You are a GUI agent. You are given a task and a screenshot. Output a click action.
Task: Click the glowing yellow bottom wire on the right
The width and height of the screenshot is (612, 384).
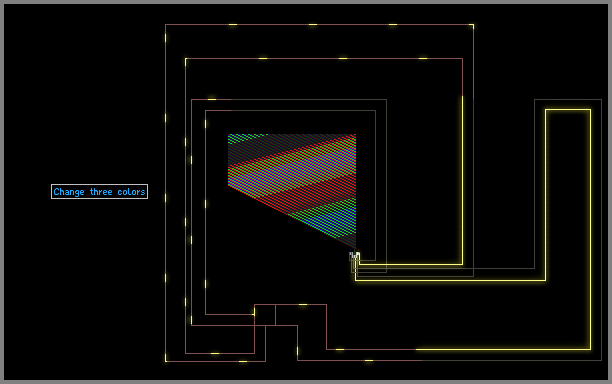503,349
